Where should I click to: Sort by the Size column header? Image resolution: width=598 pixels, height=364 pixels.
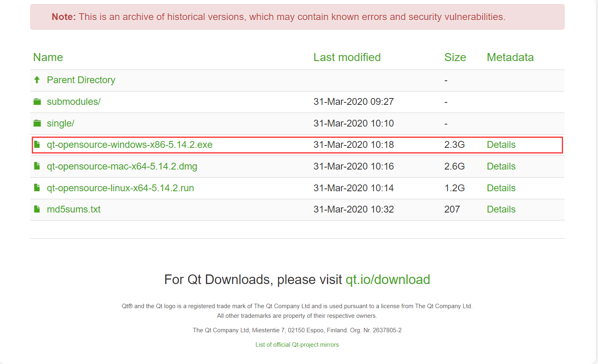[455, 57]
